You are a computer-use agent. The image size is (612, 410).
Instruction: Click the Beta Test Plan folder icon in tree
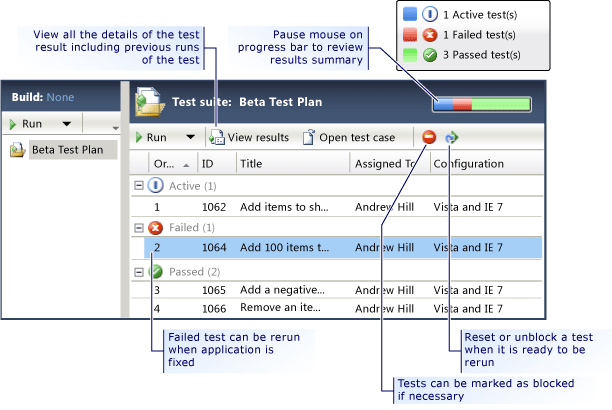click(x=17, y=150)
